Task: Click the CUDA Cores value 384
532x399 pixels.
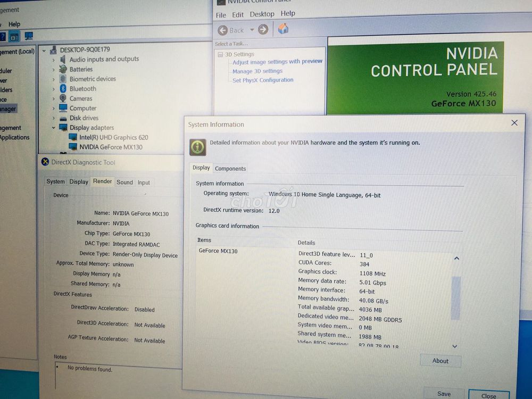Action: (x=364, y=264)
